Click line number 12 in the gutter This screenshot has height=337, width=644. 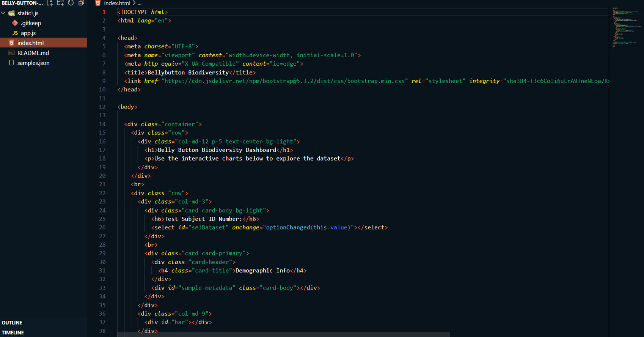102,107
